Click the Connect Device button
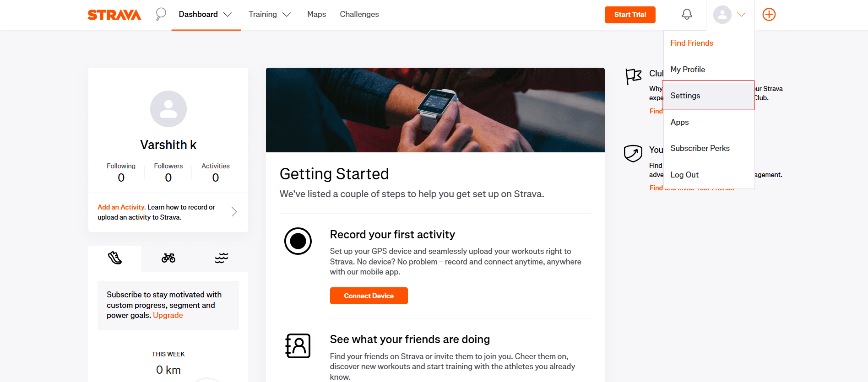Screen dimensions: 868x382 pos(369,296)
